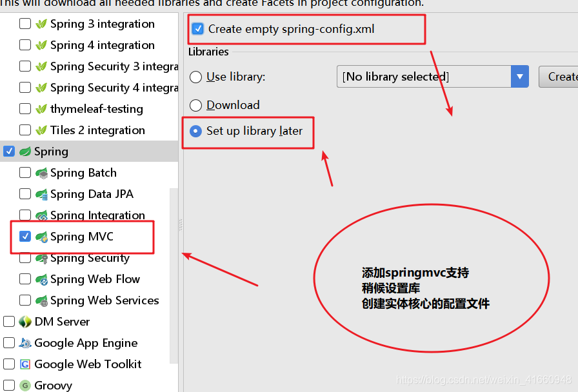
Task: Tick the Spring Security 3 integration checkbox
Action: click(25, 66)
